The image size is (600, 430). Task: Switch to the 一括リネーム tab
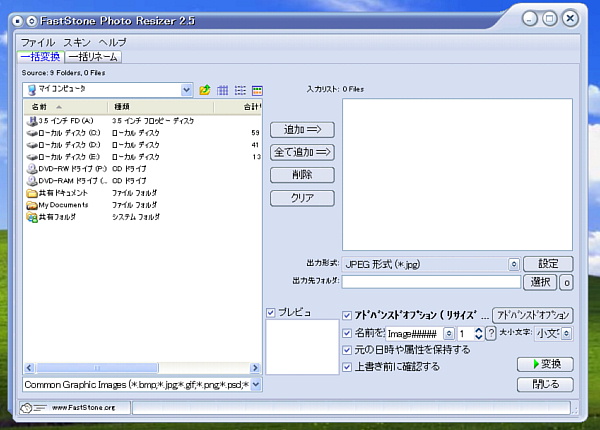click(93, 57)
